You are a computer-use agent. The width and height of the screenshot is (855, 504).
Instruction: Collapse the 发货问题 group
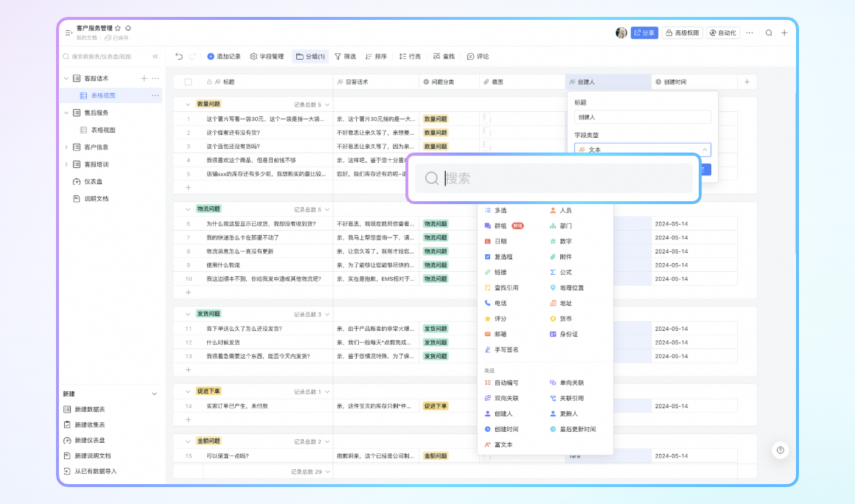coord(188,314)
